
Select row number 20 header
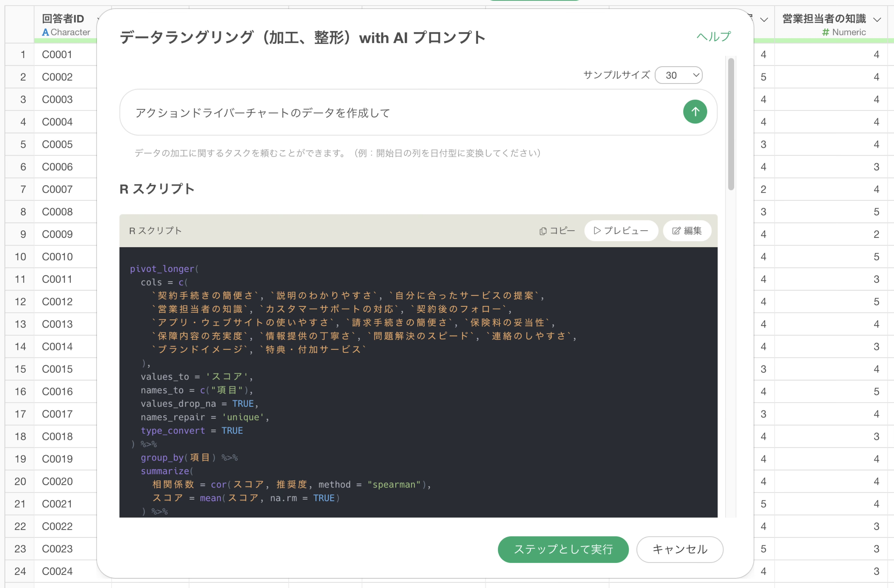[20, 481]
